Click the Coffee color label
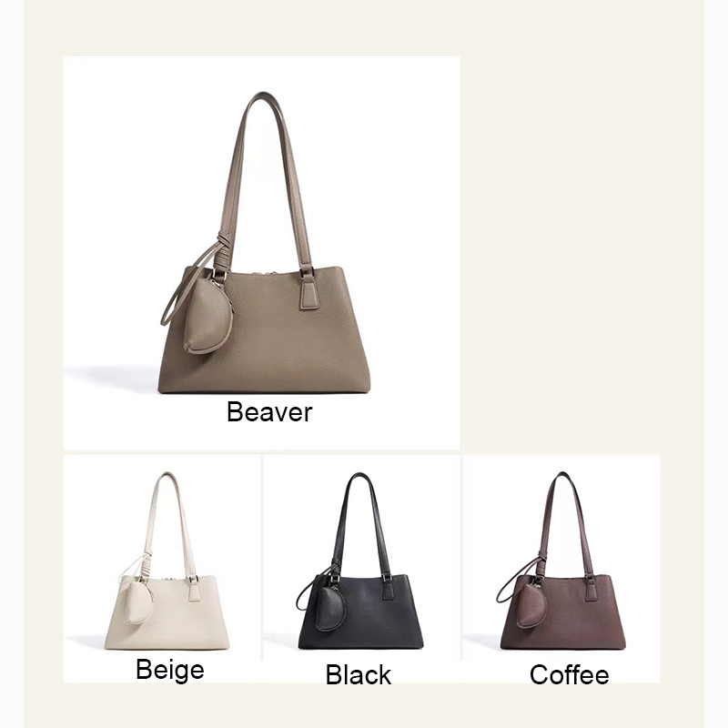Image resolution: width=728 pixels, height=728 pixels. click(570, 674)
